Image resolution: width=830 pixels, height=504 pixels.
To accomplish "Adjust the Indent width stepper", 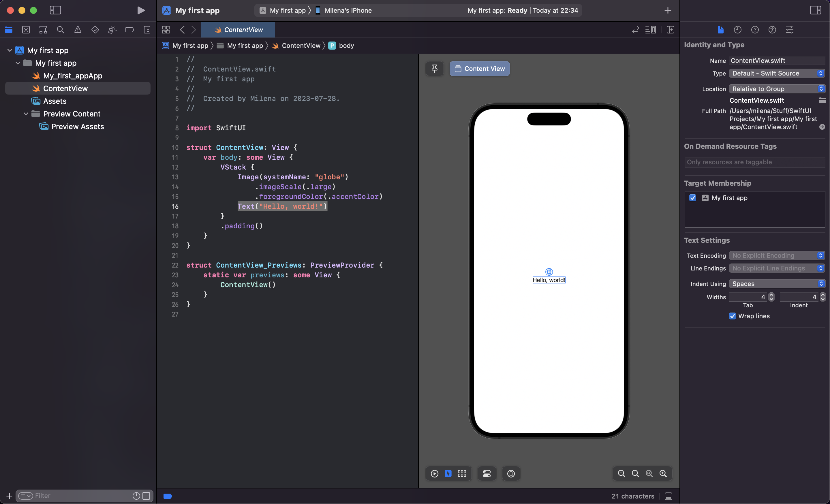I will pyautogui.click(x=823, y=297).
